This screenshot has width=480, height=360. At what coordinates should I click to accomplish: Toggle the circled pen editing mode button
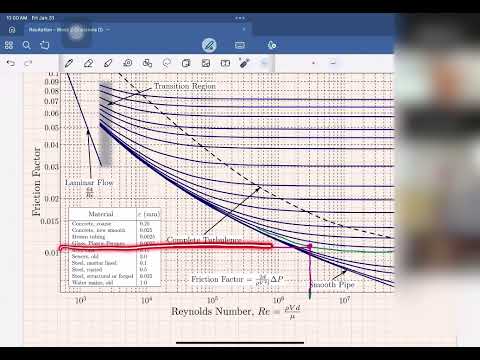click(x=209, y=45)
